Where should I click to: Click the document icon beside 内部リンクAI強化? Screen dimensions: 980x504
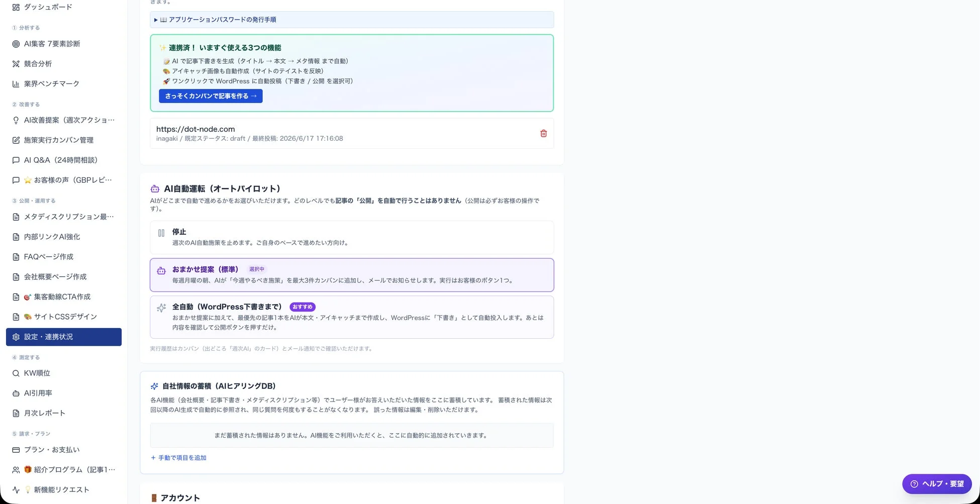[16, 237]
